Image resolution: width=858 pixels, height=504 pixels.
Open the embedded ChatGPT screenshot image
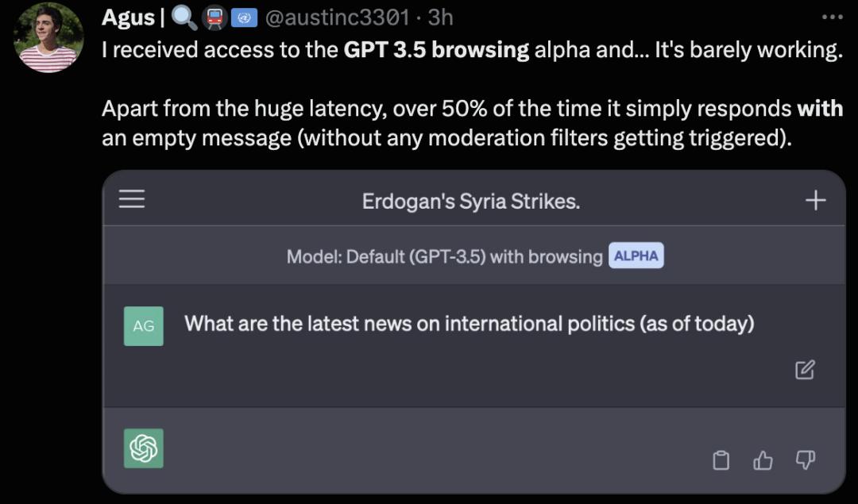coord(473,332)
